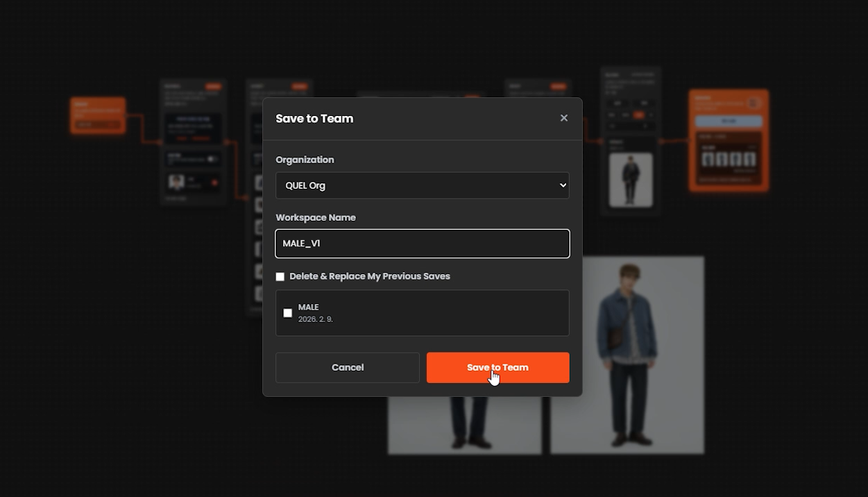Click the Cancel button
Viewport: 868px width, 497px height.
[348, 367]
